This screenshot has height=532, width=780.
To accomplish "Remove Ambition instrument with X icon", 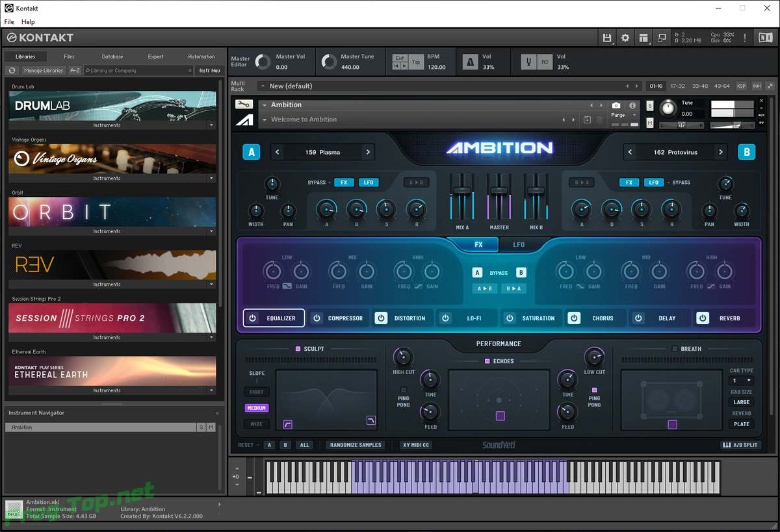I will coord(762,101).
